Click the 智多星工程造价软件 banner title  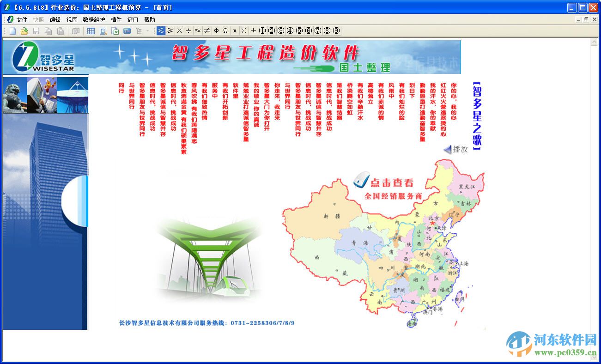click(266, 53)
